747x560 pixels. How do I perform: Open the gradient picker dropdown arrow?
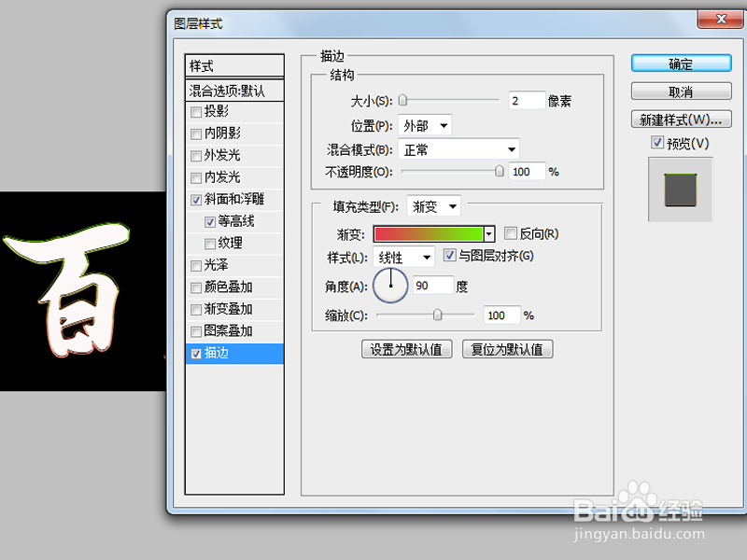pos(489,234)
